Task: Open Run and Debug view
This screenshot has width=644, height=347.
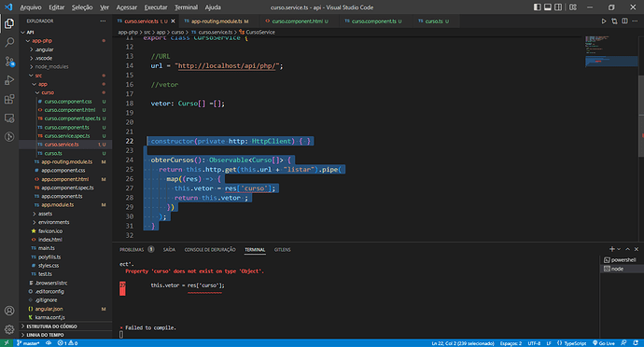Action: [9, 80]
